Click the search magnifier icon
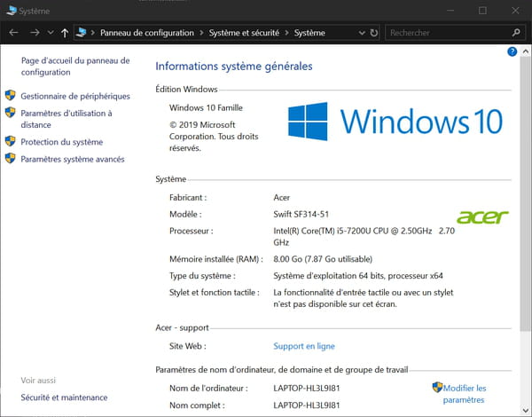Screen dimensions: 532x417 pos(516,33)
